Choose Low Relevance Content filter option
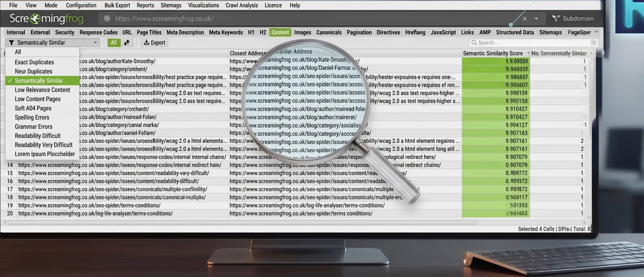The image size is (644, 277). [x=42, y=90]
